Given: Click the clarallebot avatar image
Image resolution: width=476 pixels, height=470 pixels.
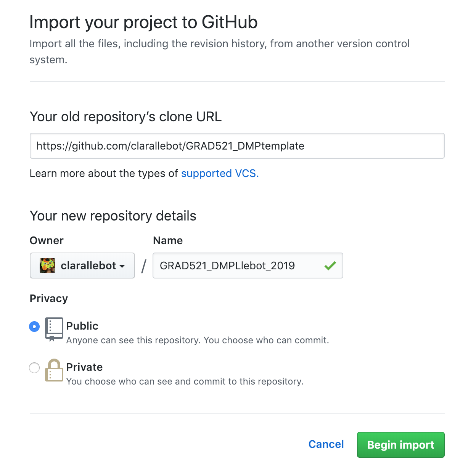Looking at the screenshot, I should pos(47,266).
